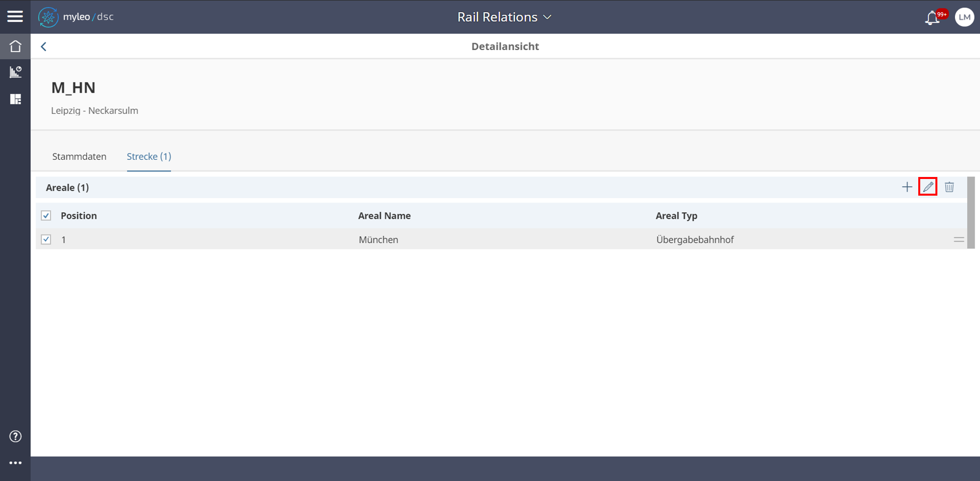Viewport: 980px width, 481px height.
Task: Click the myleo/dsc logo
Action: click(76, 17)
